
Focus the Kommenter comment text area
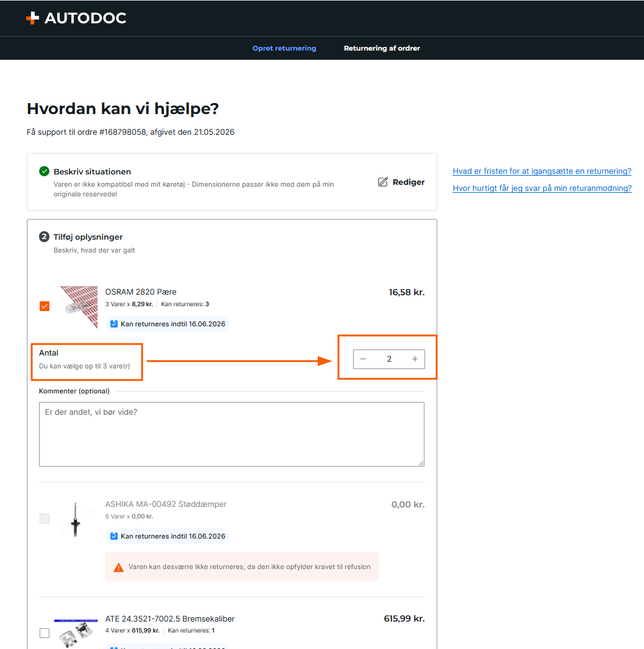tap(232, 434)
